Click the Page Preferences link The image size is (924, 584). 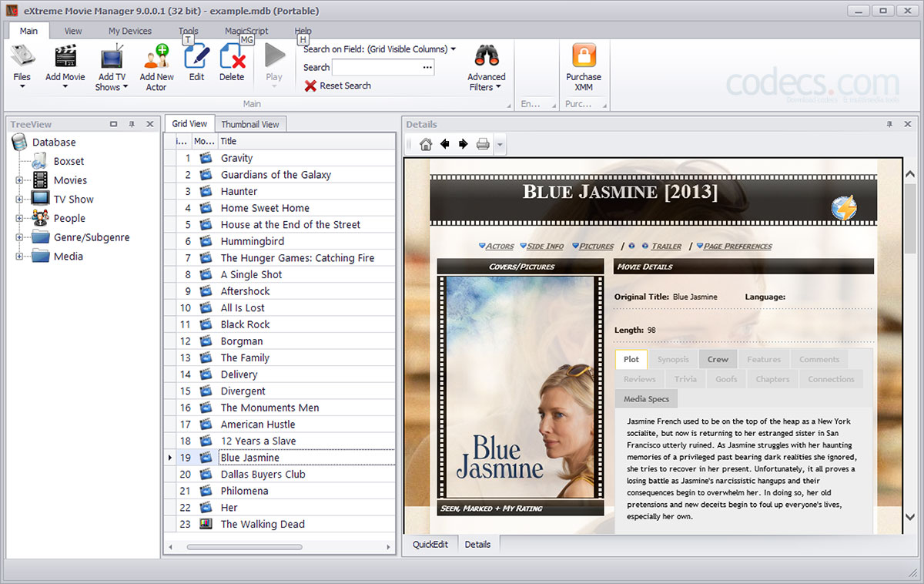[738, 246]
